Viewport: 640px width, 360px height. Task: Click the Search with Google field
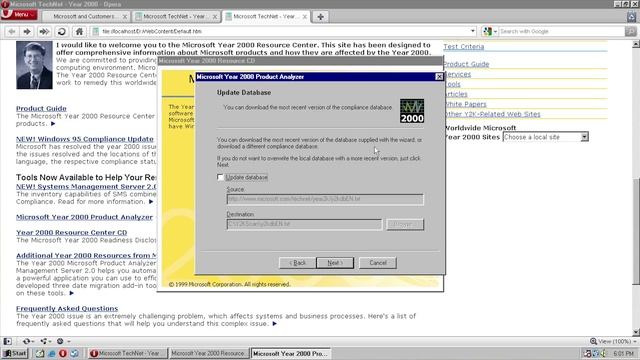(561, 31)
